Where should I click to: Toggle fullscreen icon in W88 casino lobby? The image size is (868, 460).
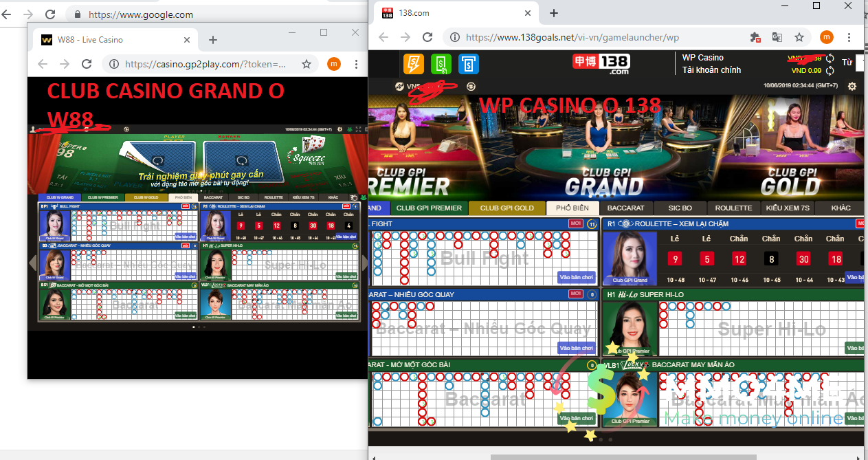click(x=358, y=129)
